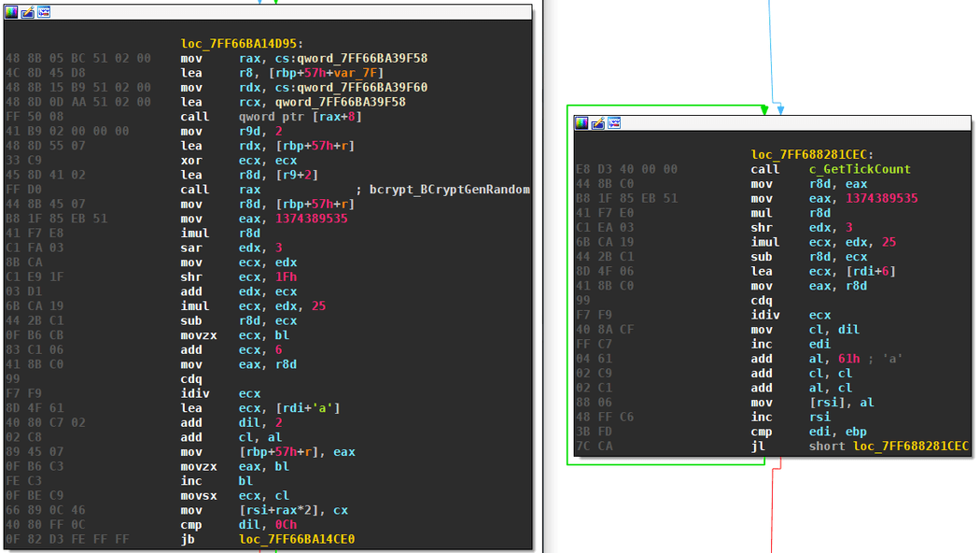
Task: Click add al, 61h instruction
Action: 805,359
